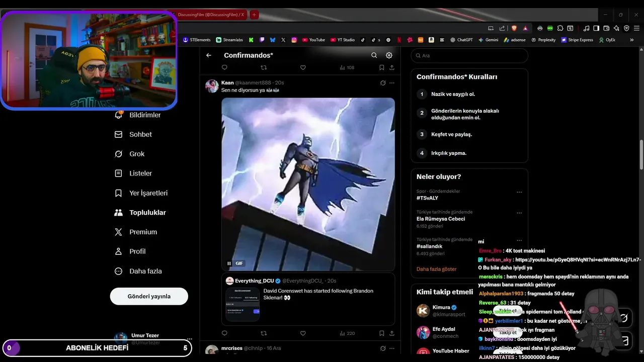Open Profil in the sidebar
The image size is (644, 362).
(x=130, y=251)
